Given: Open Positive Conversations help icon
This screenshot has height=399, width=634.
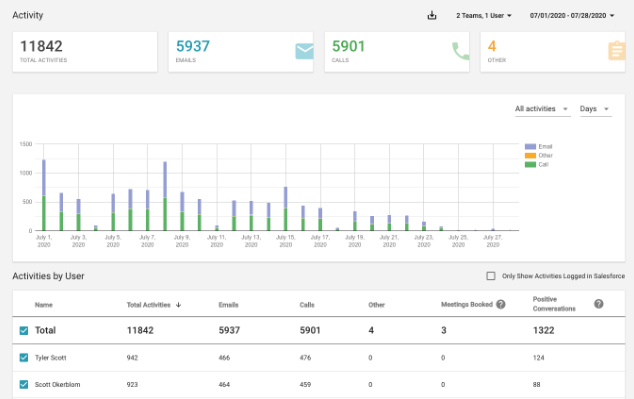Looking at the screenshot, I should pos(599,304).
